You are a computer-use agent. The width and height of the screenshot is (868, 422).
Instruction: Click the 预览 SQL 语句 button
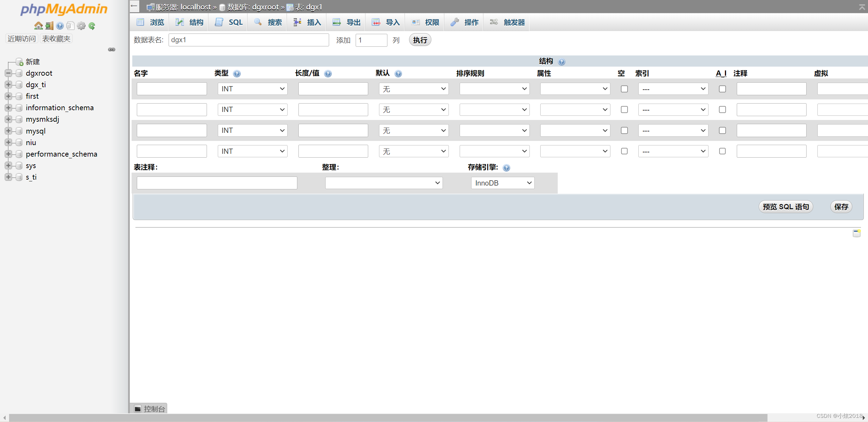(786, 207)
